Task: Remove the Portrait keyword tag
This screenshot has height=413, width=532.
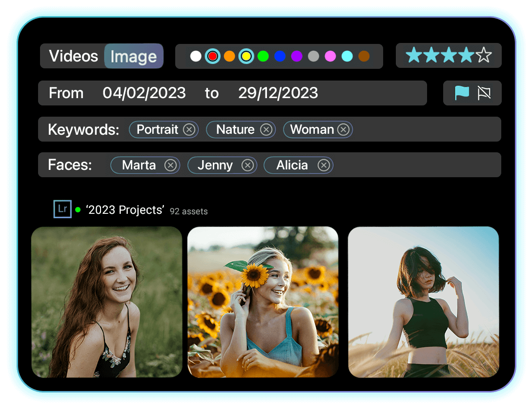Action: (189, 129)
